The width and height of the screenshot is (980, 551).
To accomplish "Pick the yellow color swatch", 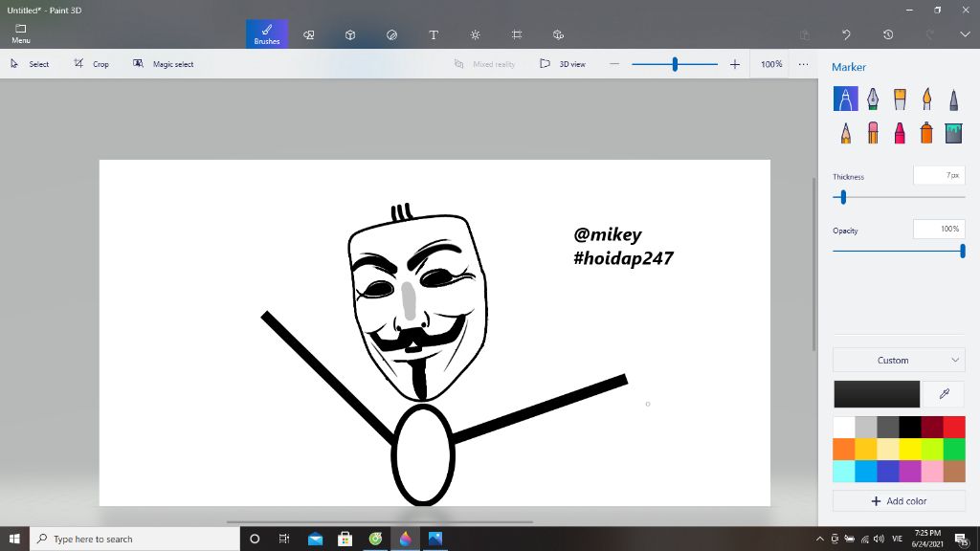I will coord(910,450).
